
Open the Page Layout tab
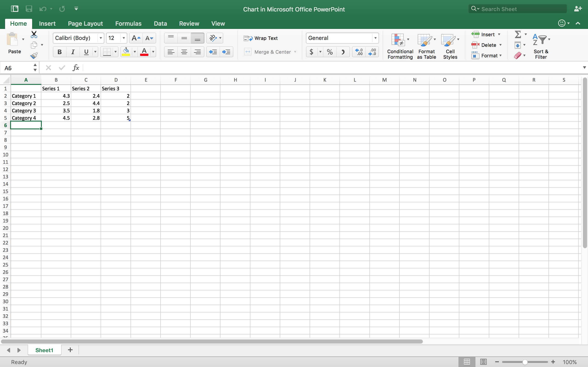coord(85,24)
